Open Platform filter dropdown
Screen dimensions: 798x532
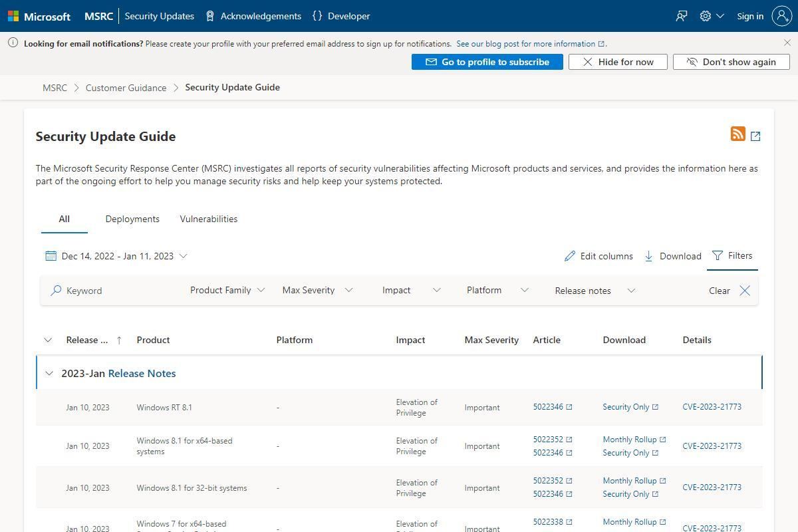coord(497,290)
